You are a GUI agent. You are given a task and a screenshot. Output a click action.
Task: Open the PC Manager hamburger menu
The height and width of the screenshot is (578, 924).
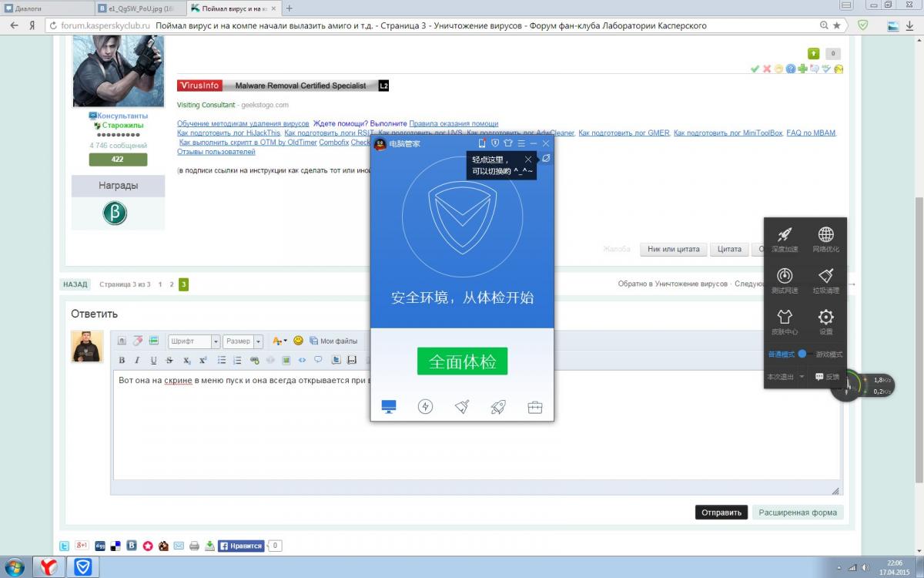pos(521,143)
